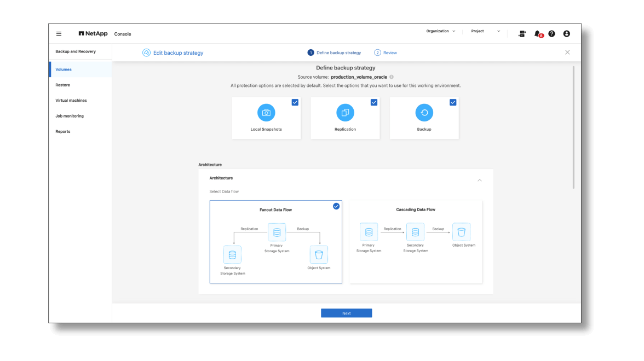Viewport: 644px width, 361px height.
Task: Open the user account profile icon
Action: pyautogui.click(x=566, y=34)
